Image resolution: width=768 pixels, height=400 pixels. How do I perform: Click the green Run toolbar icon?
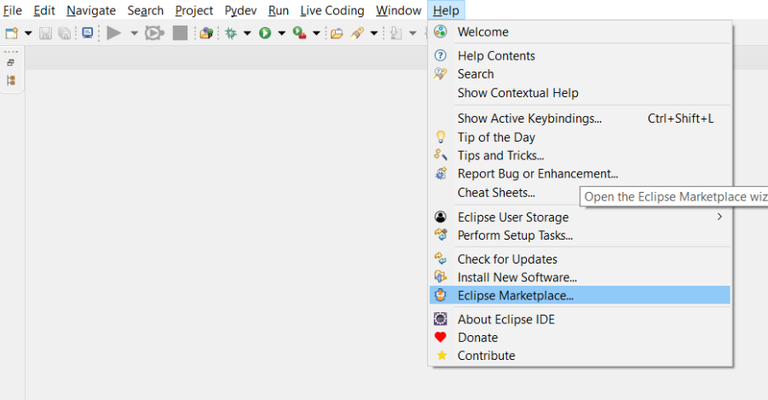click(265, 33)
